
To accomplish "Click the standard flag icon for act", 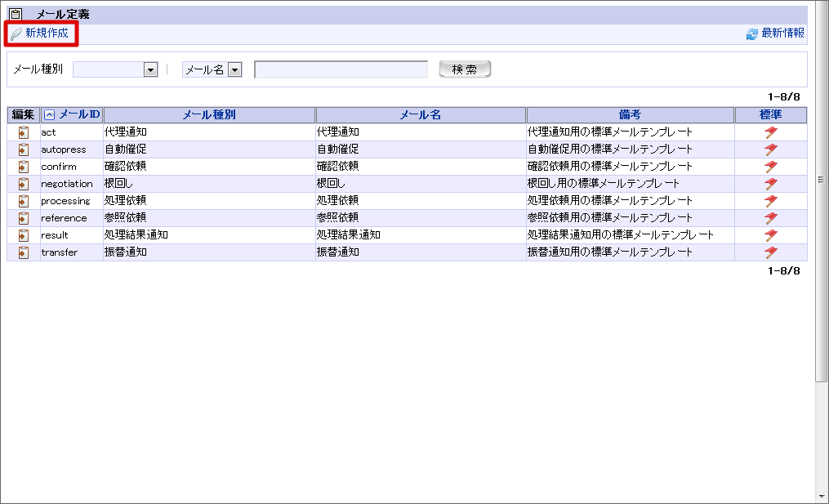I will [771, 132].
